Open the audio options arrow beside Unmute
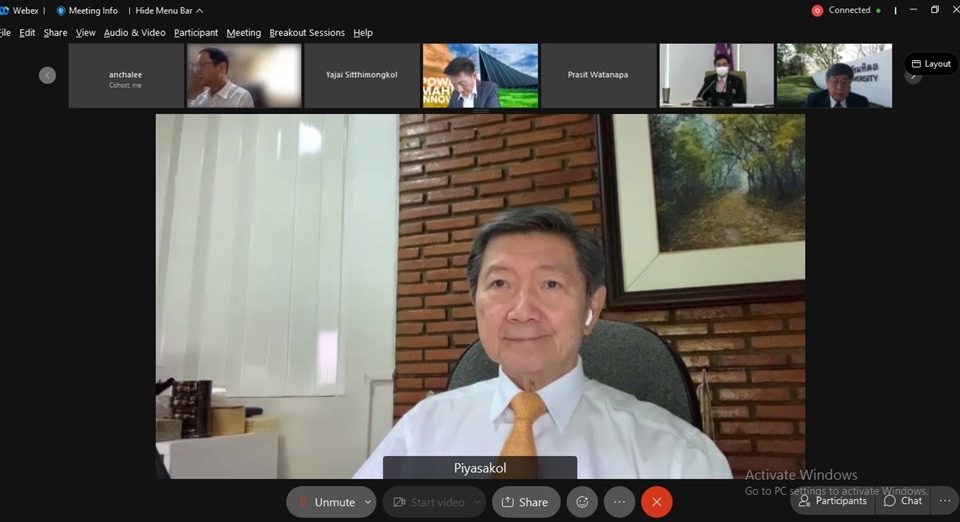The image size is (960, 522). 368,502
